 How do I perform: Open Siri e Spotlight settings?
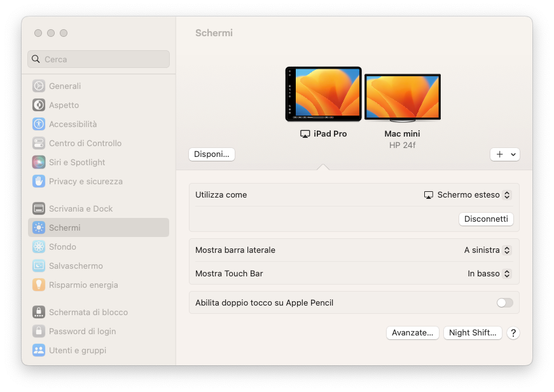pos(76,162)
